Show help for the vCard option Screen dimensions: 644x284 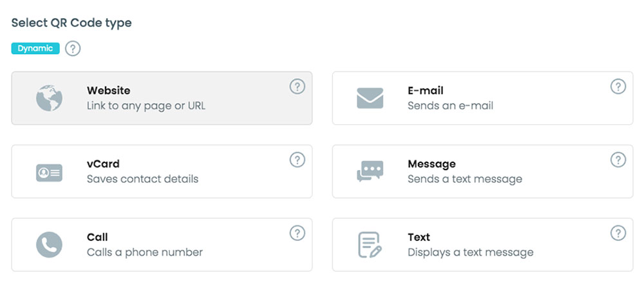[298, 160]
